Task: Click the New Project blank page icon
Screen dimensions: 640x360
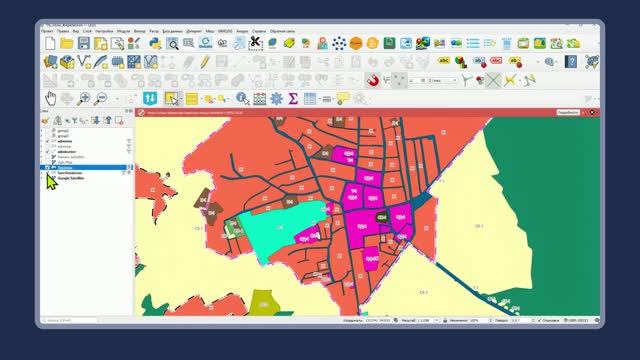Action: (x=50, y=43)
